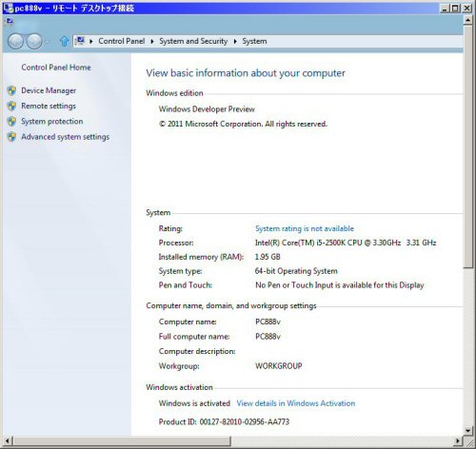Click the vertical scrollbar up arrow
The image size is (476, 449).
point(467,21)
